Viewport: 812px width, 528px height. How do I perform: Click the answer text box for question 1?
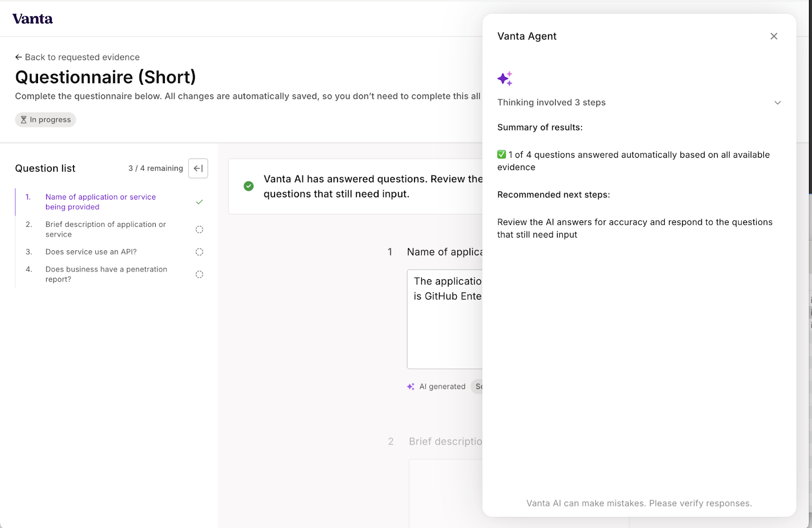click(x=445, y=319)
